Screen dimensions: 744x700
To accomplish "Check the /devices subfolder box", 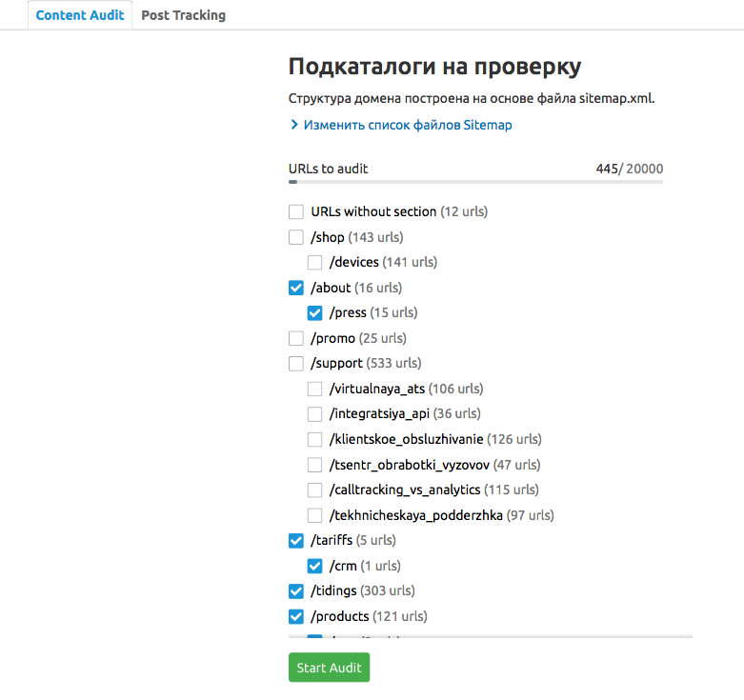I will point(315,262).
